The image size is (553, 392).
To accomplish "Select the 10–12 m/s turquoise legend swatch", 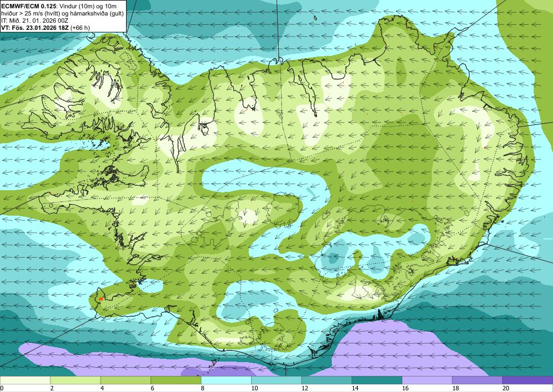I will coord(276,380).
